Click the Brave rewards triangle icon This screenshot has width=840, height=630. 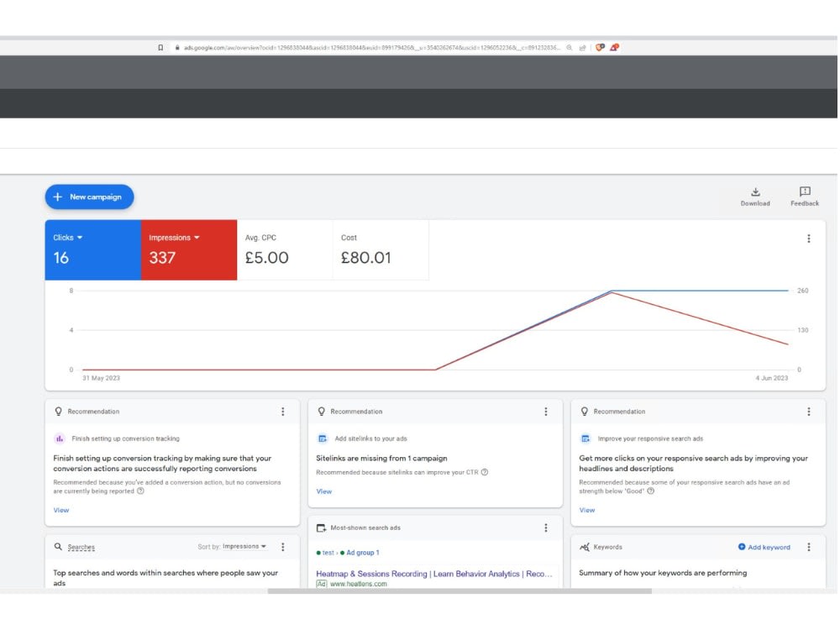(615, 47)
